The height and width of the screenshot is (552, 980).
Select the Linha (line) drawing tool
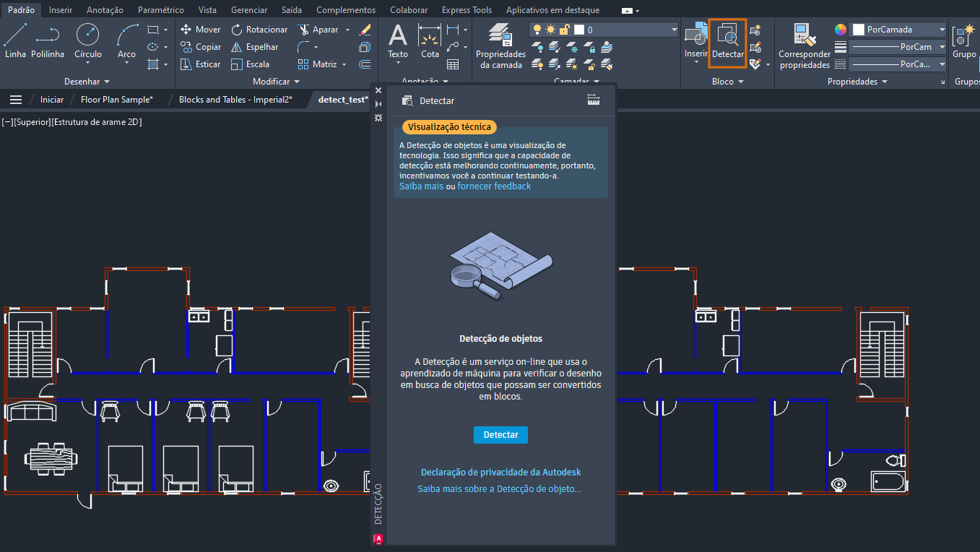click(15, 40)
